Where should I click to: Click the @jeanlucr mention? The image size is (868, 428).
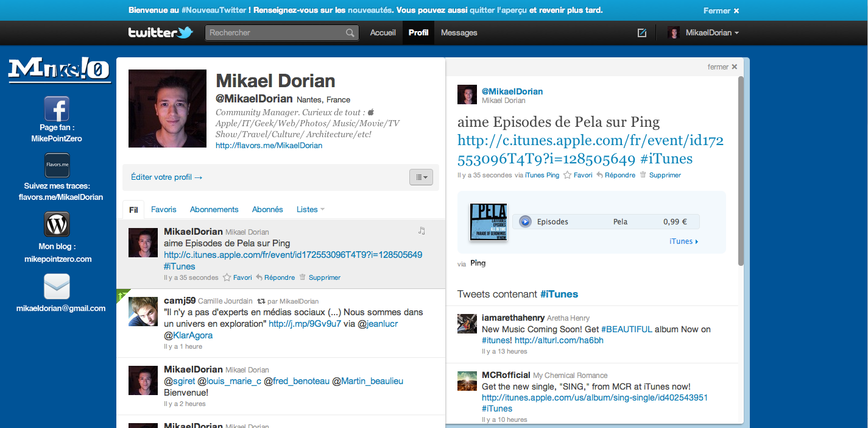378,324
